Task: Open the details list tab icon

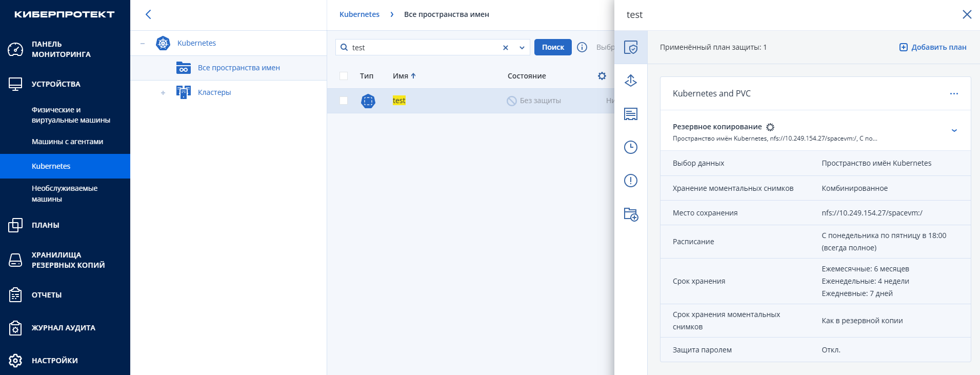Action: click(631, 114)
